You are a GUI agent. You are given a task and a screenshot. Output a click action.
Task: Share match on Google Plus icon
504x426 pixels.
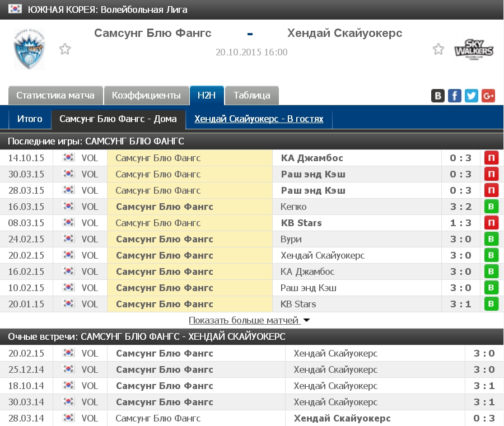point(488,96)
